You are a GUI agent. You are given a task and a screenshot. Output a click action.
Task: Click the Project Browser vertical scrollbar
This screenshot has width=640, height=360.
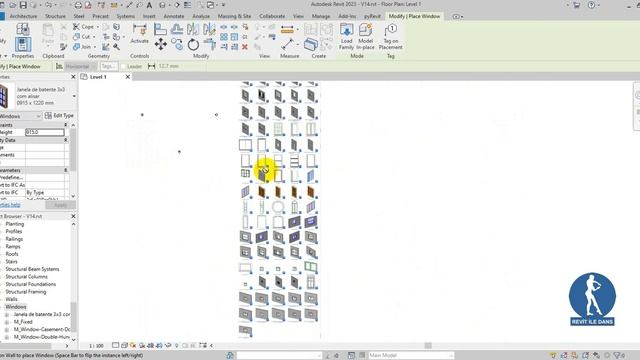pos(73,318)
